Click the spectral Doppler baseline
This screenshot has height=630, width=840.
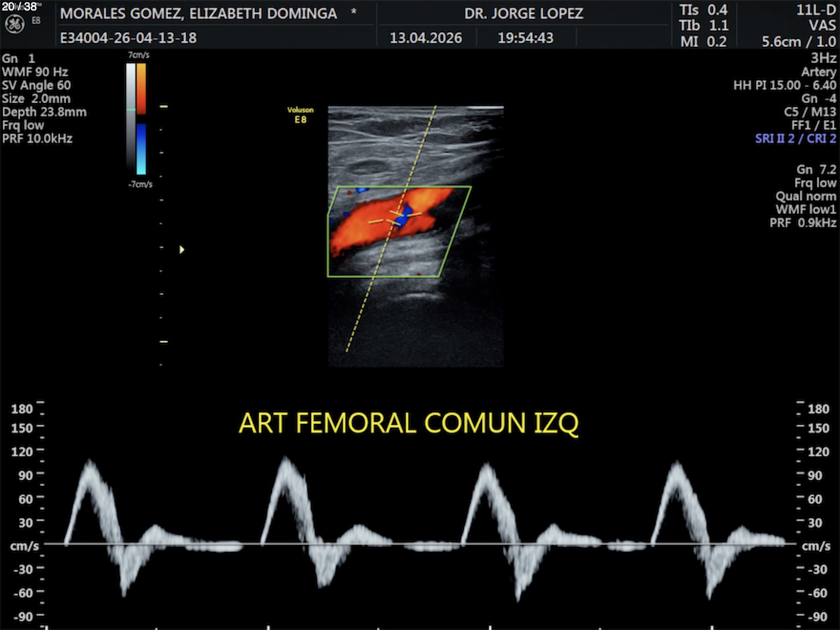pos(420,544)
